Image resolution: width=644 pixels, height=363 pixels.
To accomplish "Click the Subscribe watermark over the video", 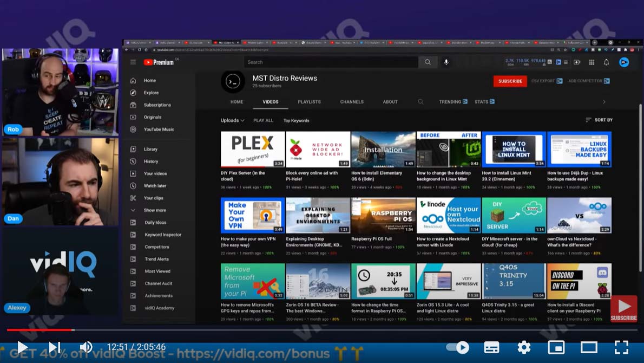I will tap(623, 309).
